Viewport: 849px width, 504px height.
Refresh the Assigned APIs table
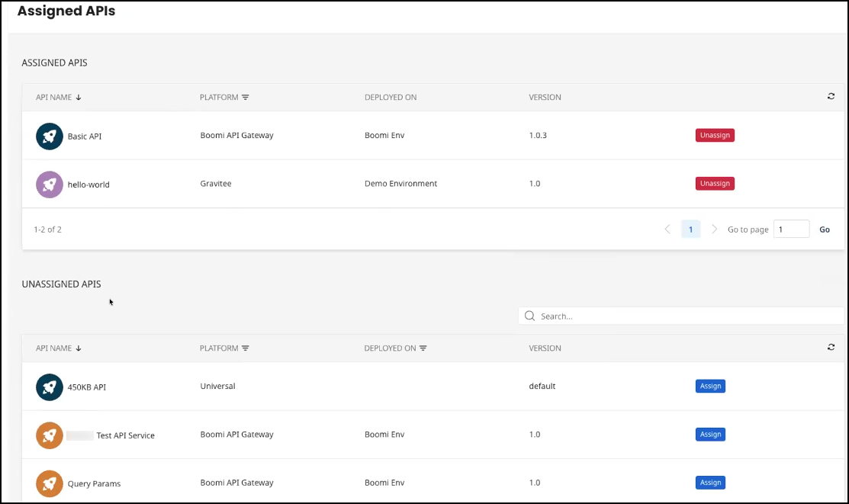[x=831, y=96]
